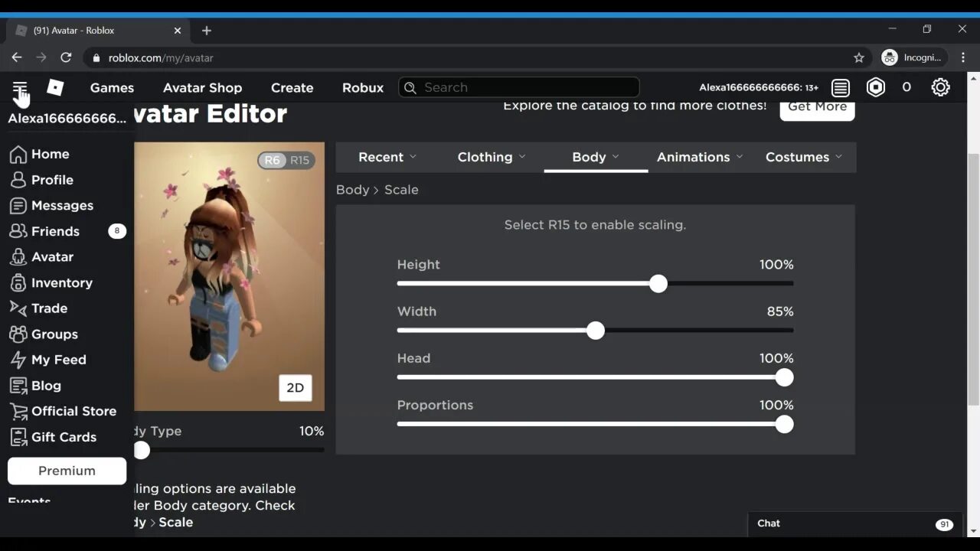Click the Get More button
Screen dimensions: 980x551
point(817,107)
